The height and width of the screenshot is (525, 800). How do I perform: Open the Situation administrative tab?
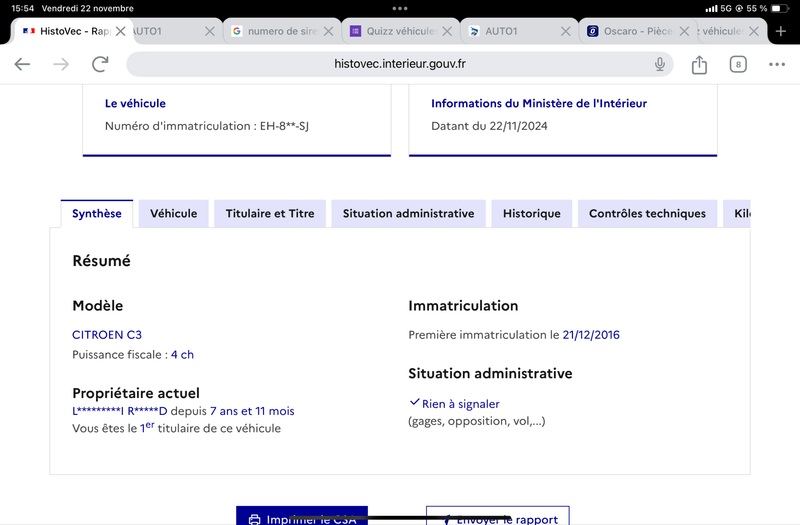point(408,214)
